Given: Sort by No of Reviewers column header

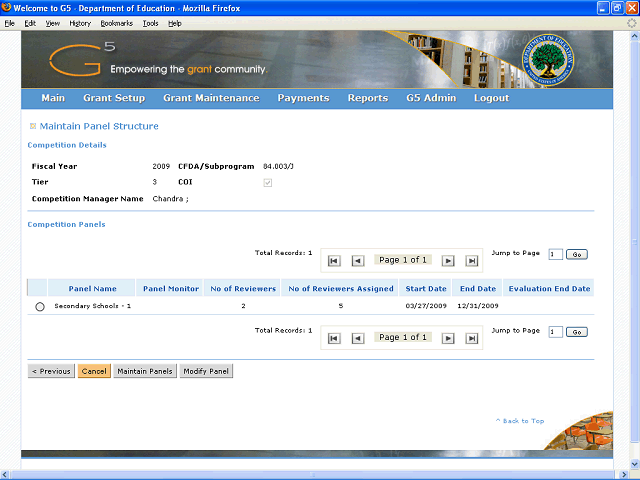Looking at the screenshot, I should 243,289.
